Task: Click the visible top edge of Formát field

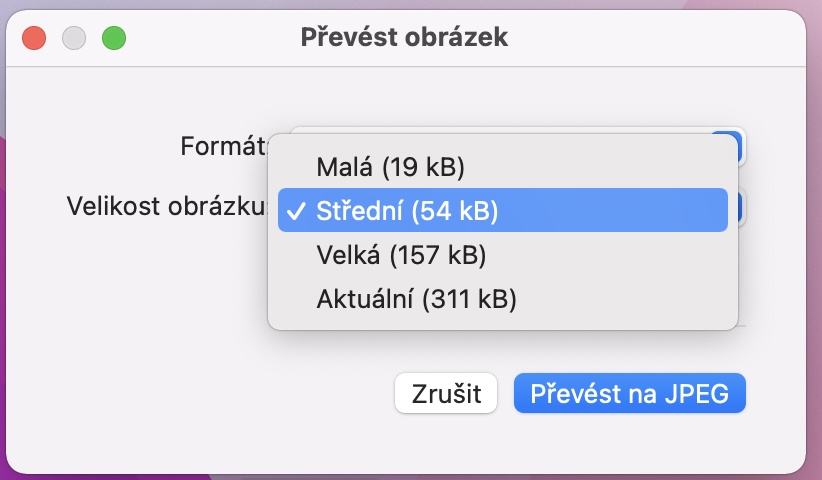Action: [x=500, y=129]
